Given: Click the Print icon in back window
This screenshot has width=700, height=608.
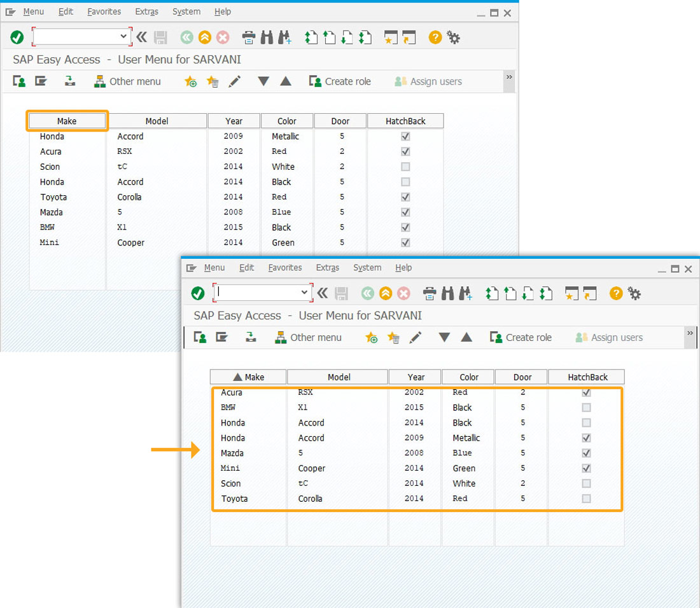Looking at the screenshot, I should point(249,38).
